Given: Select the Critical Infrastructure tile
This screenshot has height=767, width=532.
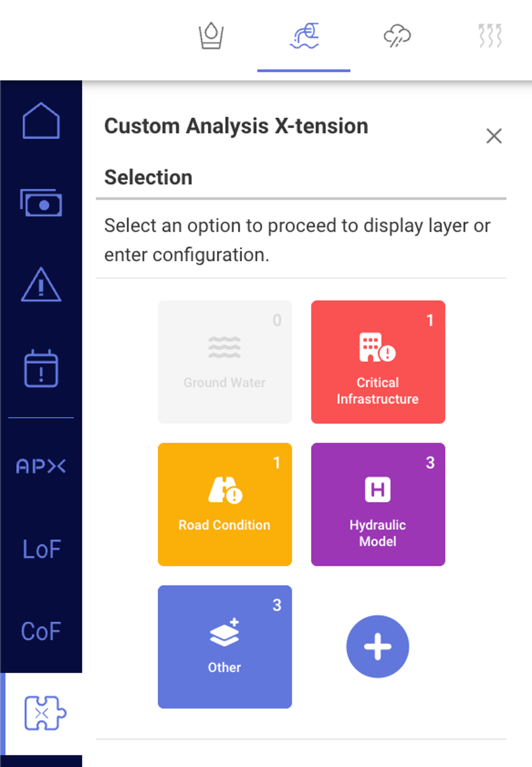Looking at the screenshot, I should [378, 362].
